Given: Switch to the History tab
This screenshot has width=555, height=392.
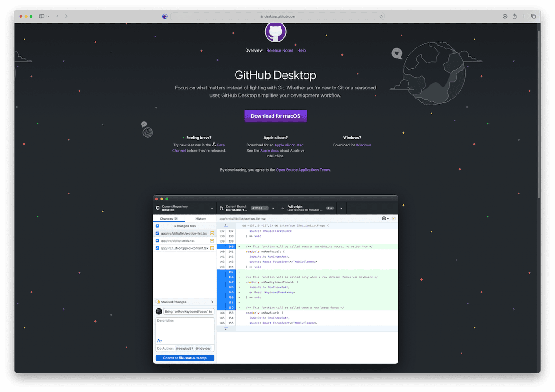Looking at the screenshot, I should click(200, 218).
